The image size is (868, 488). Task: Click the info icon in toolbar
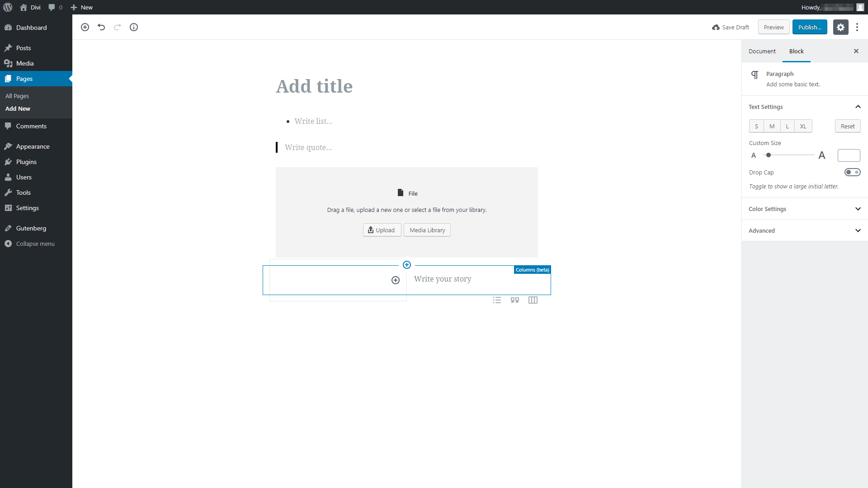coord(134,28)
